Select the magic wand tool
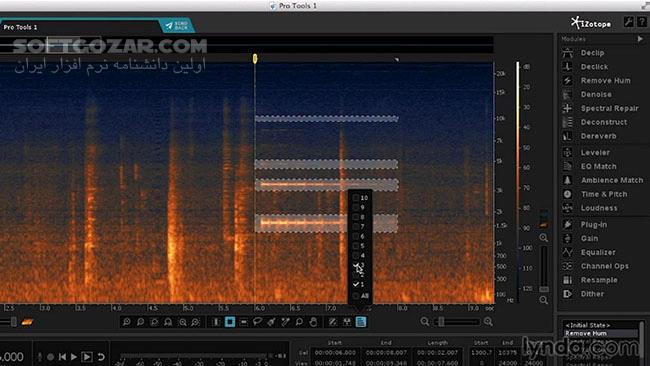 (x=286, y=322)
